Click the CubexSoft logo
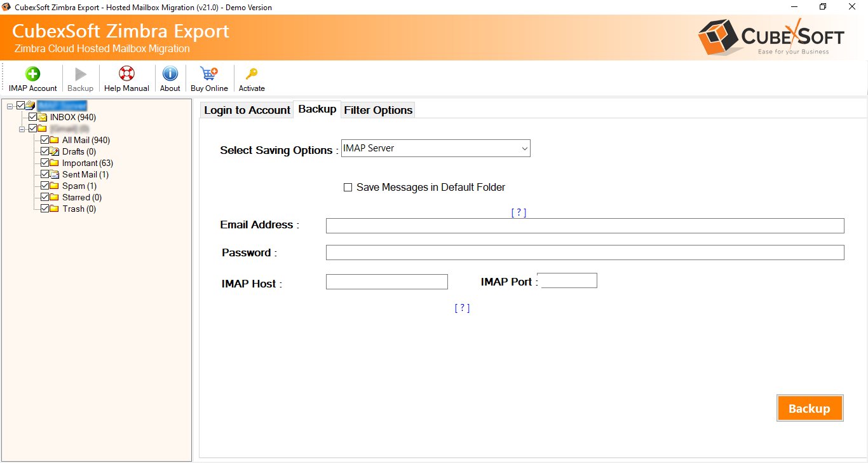 pos(771,36)
